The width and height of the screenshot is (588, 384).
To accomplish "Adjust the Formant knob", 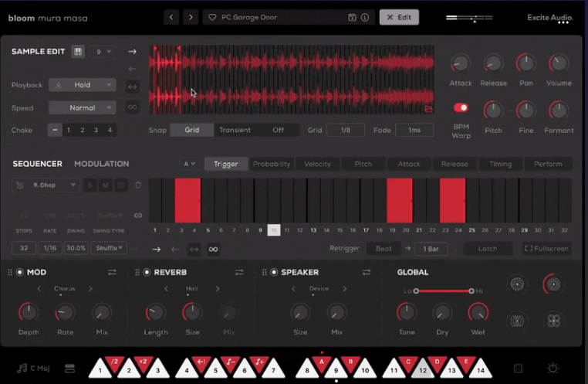I will [559, 110].
